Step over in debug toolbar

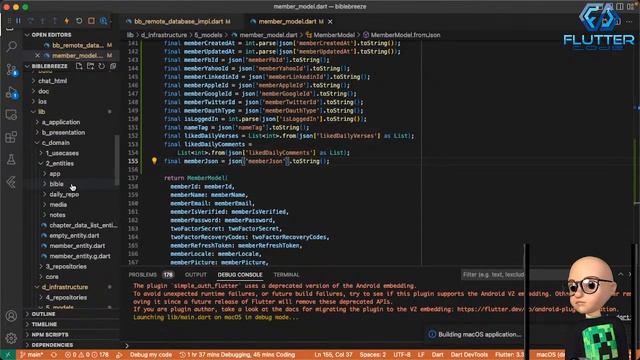coord(31,21)
